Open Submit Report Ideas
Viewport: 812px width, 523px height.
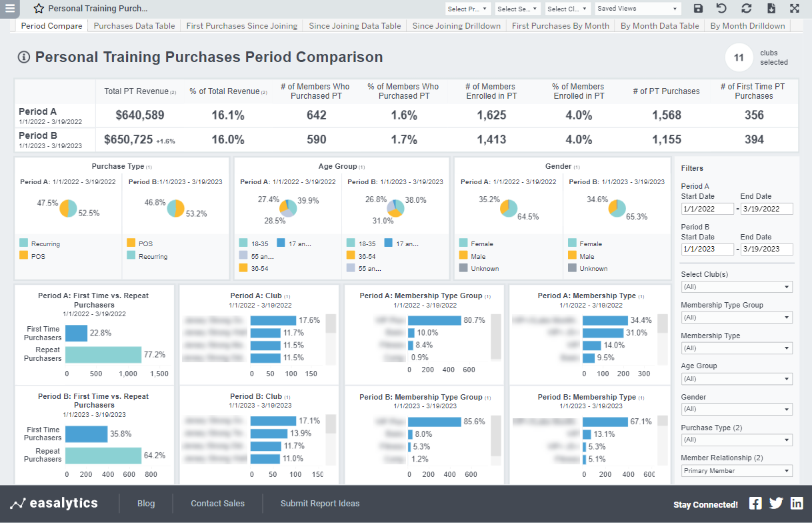pyautogui.click(x=320, y=503)
